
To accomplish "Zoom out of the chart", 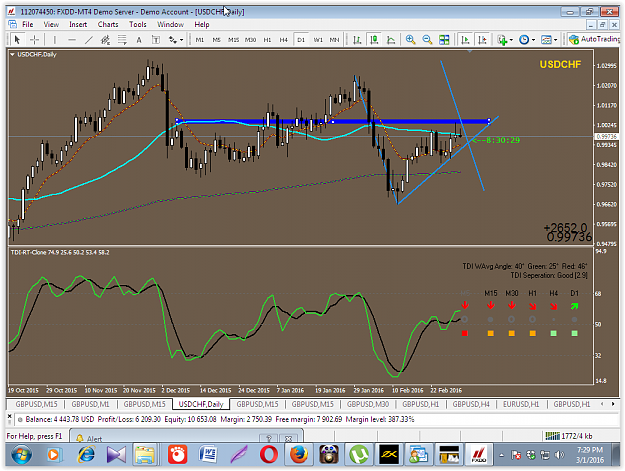I will click(427, 39).
